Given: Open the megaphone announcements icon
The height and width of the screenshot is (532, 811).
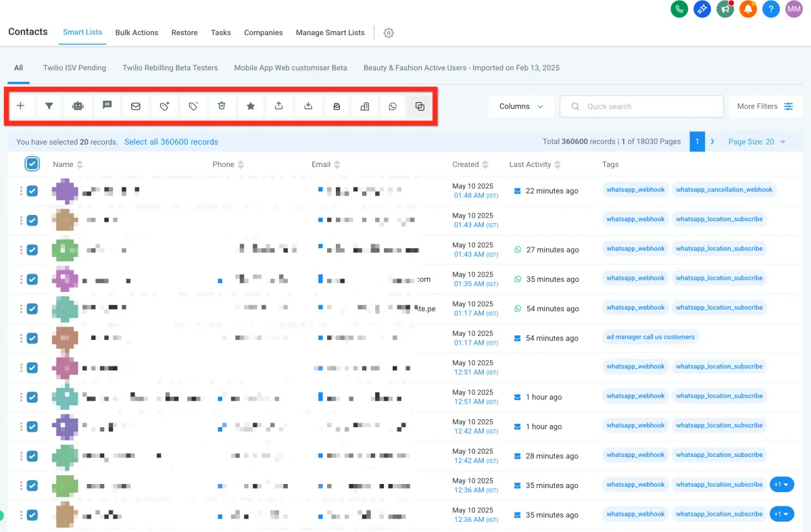Looking at the screenshot, I should pos(725,9).
